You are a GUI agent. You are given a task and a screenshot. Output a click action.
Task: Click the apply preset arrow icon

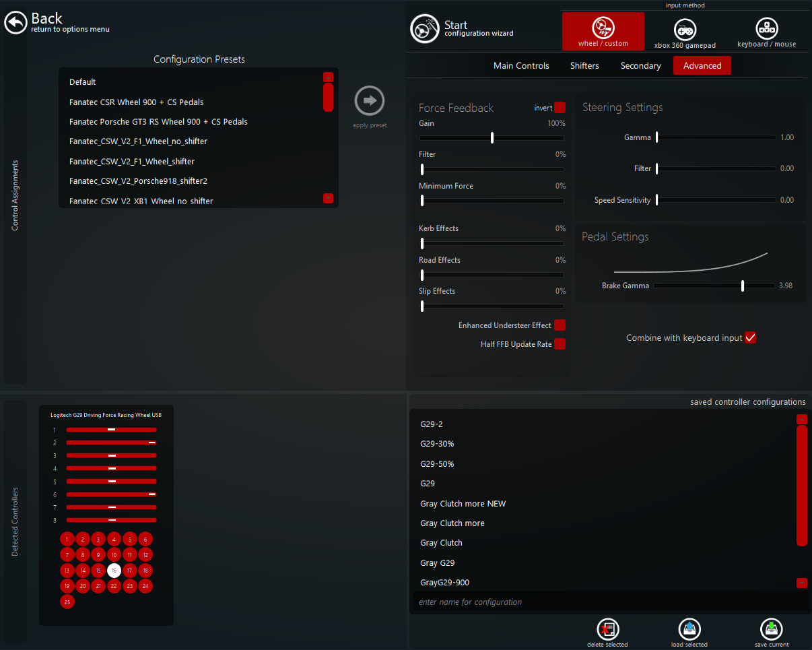point(370,101)
